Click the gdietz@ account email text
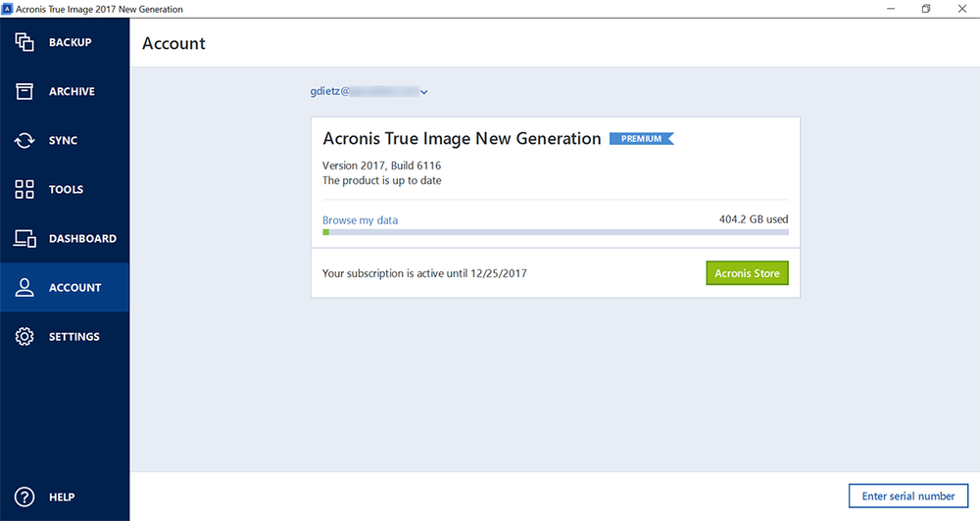Image resolution: width=980 pixels, height=521 pixels. pyautogui.click(x=365, y=91)
